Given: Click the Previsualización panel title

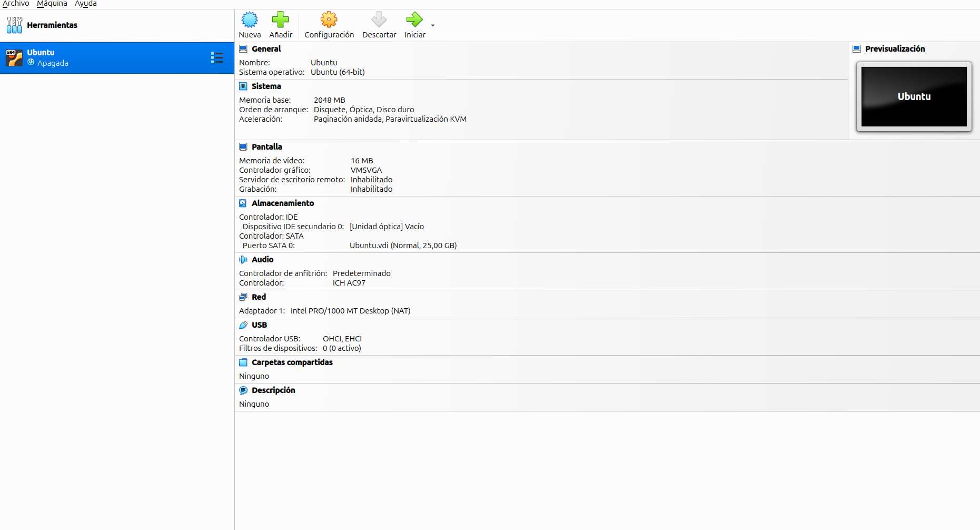Looking at the screenshot, I should pyautogui.click(x=895, y=49).
